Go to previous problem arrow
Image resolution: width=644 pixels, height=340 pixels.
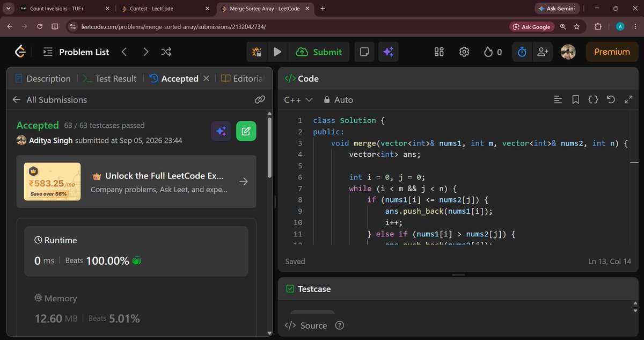(x=124, y=52)
